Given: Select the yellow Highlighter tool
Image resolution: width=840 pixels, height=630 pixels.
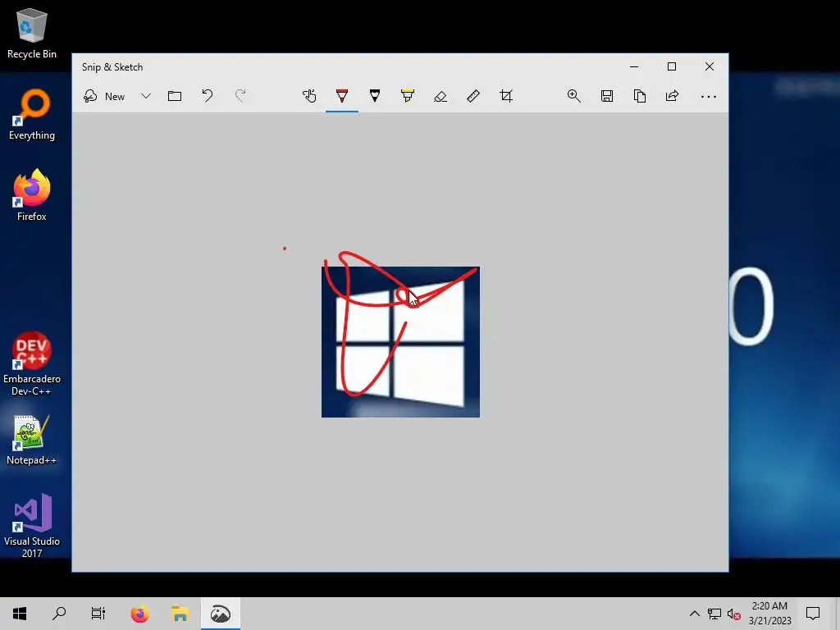Looking at the screenshot, I should [408, 97].
